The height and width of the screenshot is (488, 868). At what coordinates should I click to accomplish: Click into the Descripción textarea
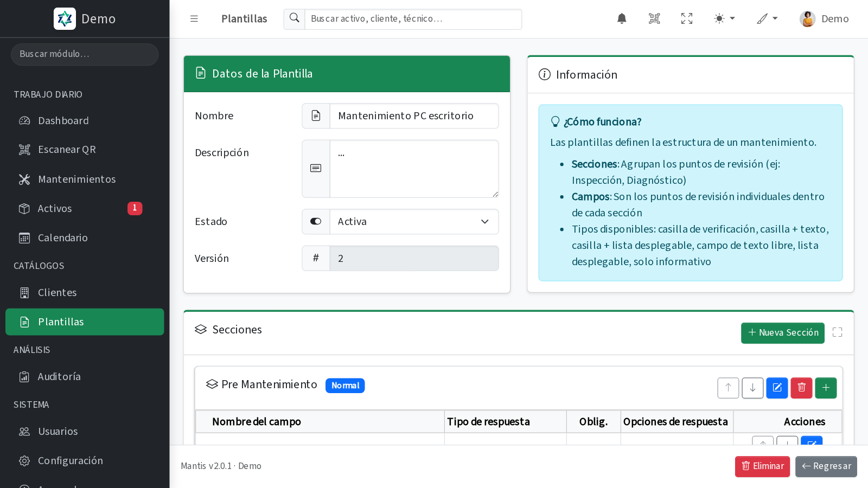pos(414,169)
